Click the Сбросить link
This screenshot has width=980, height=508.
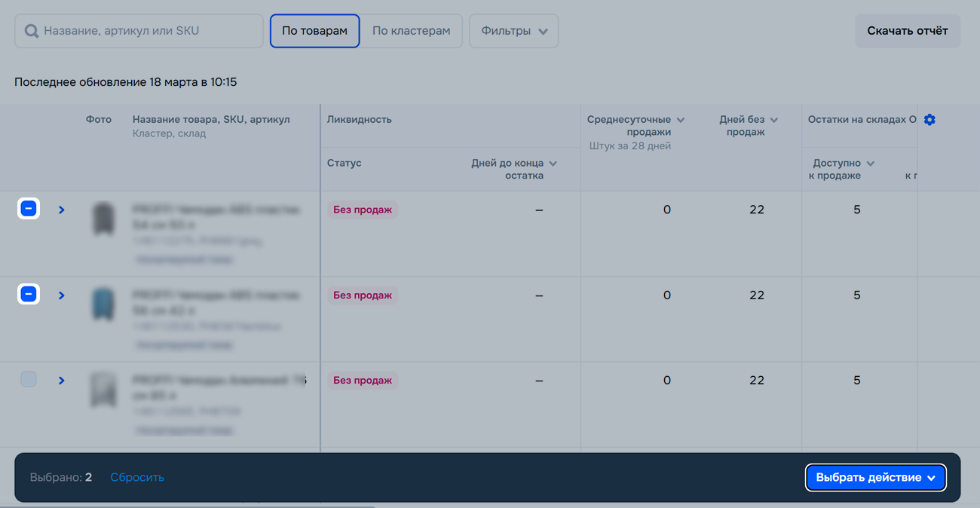(137, 478)
